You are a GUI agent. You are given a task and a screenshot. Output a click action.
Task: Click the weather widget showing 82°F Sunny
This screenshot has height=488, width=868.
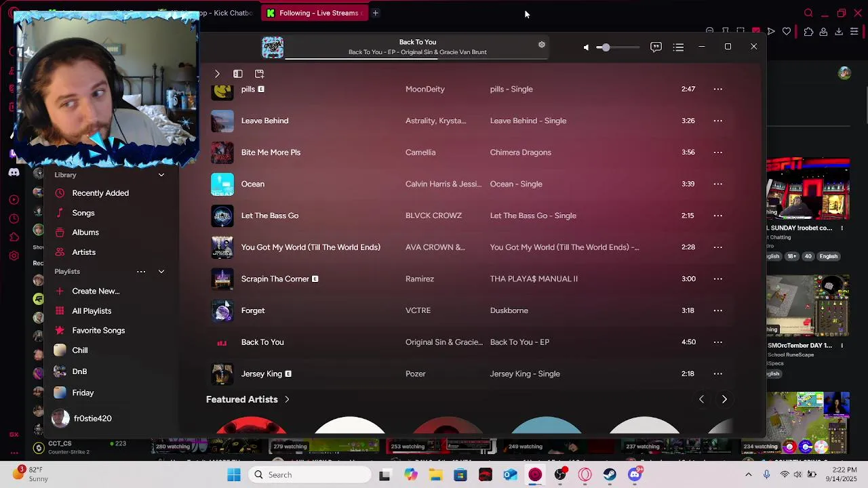31,474
